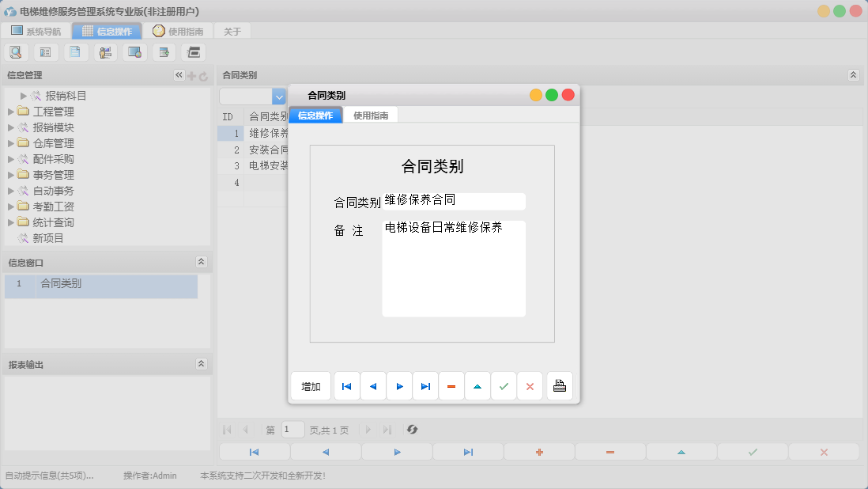
Task: Expand the 报销科目 tree node
Action: [21, 95]
